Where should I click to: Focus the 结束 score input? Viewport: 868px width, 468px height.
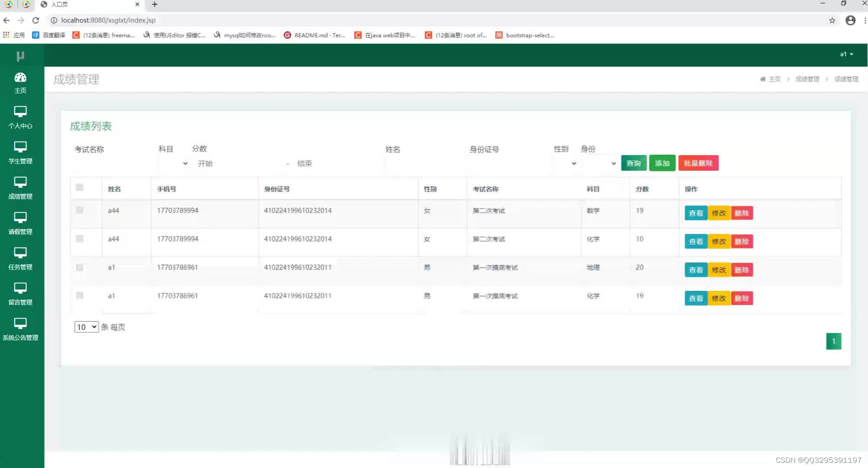(x=337, y=163)
